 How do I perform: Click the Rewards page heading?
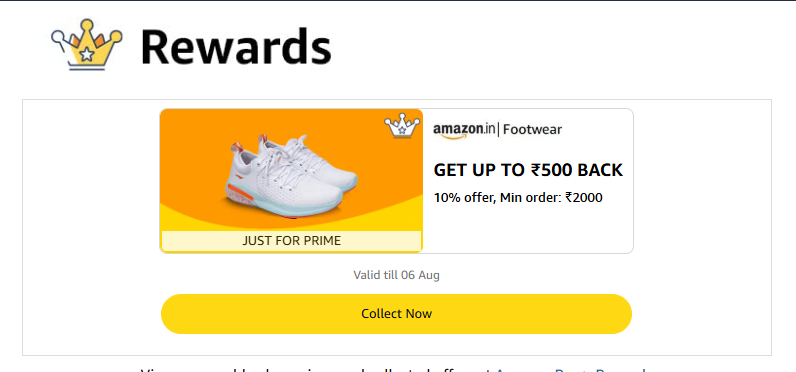click(236, 46)
